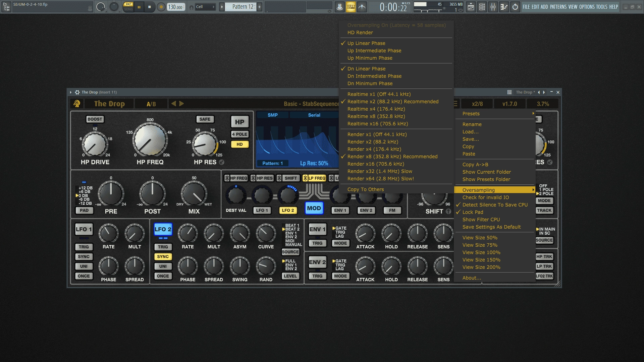Choose Realtime x4 (176.4 kHz)

396,109
